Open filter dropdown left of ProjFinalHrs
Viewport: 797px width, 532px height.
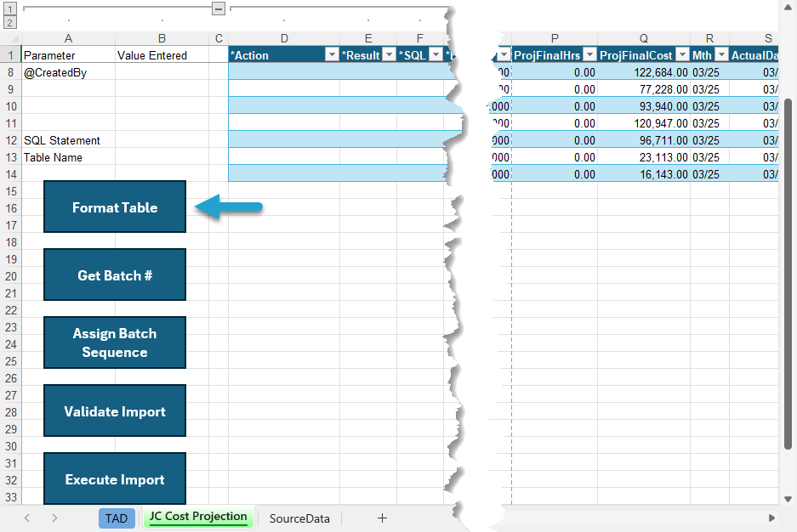coord(504,55)
